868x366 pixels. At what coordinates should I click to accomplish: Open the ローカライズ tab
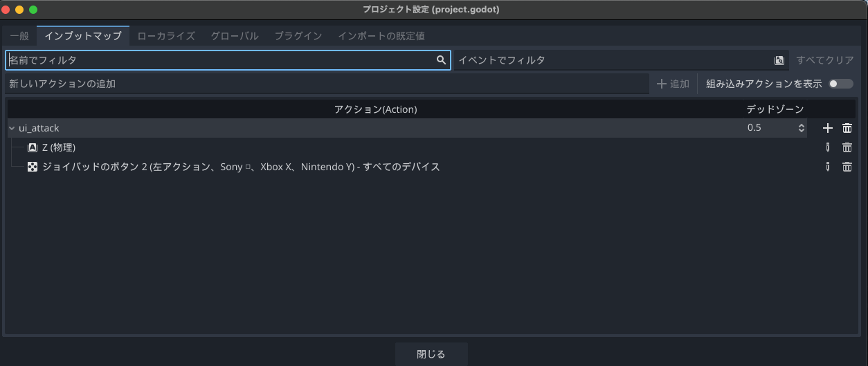(x=166, y=36)
